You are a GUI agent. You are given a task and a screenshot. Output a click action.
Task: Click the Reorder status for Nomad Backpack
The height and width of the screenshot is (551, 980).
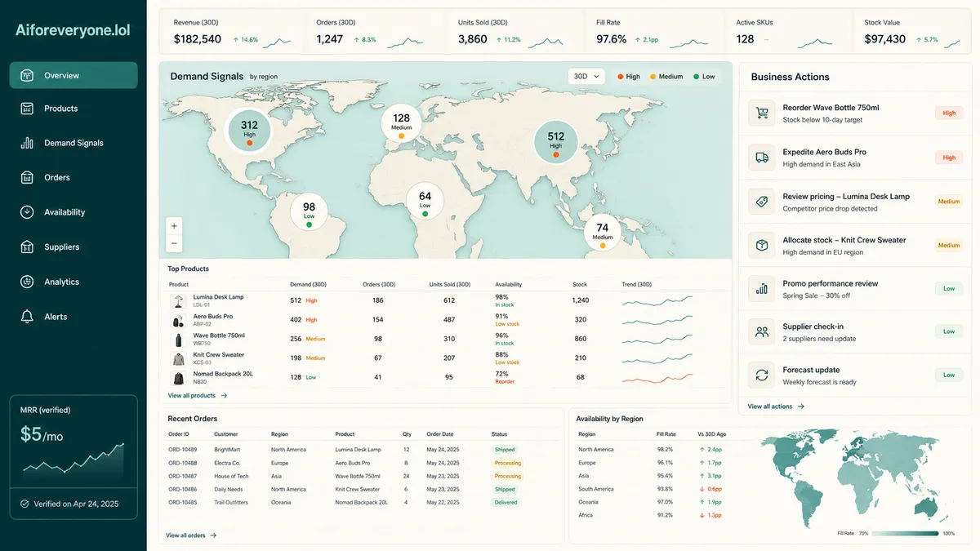(505, 381)
